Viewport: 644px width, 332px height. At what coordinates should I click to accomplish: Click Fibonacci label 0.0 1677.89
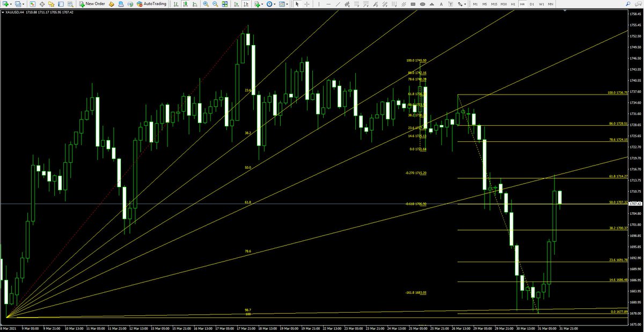point(619,312)
